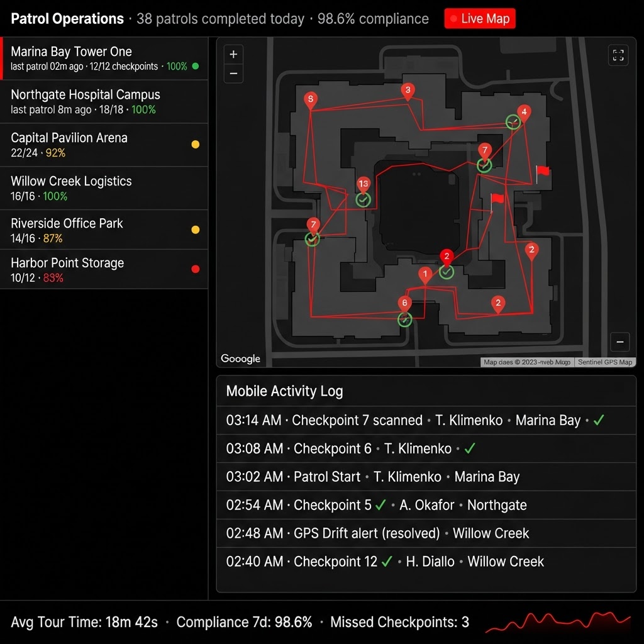Click Marina Bay Tower One green status dot
Screen dimensions: 644x644
point(196,66)
